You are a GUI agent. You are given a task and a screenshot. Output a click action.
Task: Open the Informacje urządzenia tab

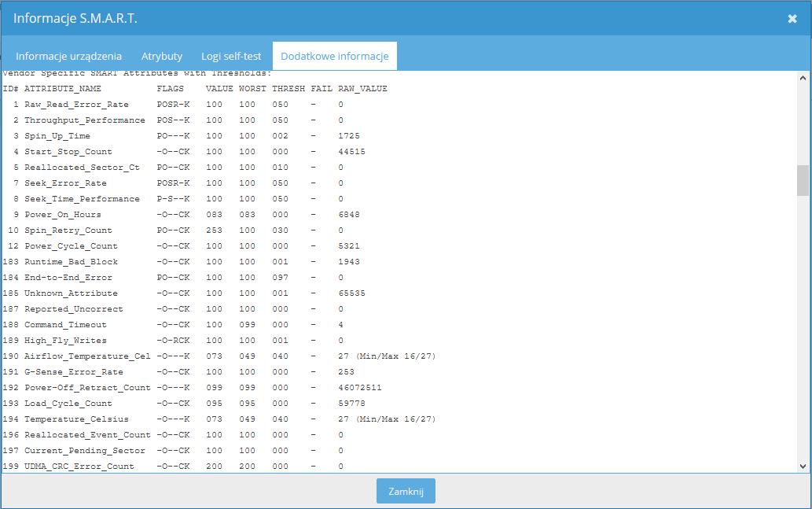(69, 56)
